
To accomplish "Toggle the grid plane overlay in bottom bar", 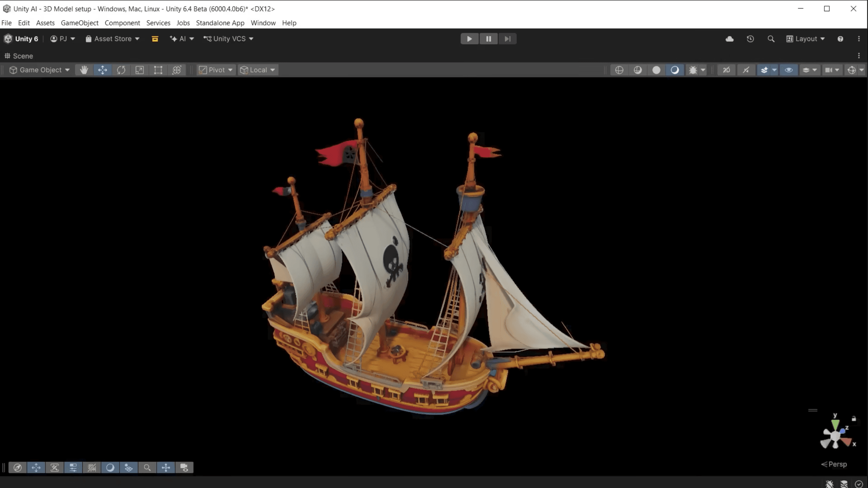I will [129, 468].
